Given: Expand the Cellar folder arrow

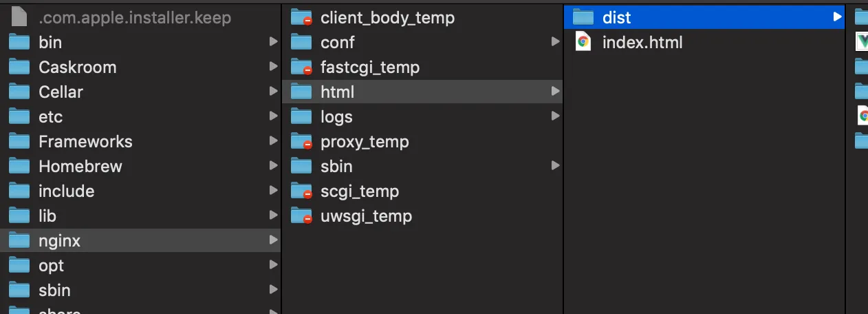Looking at the screenshot, I should point(274,92).
